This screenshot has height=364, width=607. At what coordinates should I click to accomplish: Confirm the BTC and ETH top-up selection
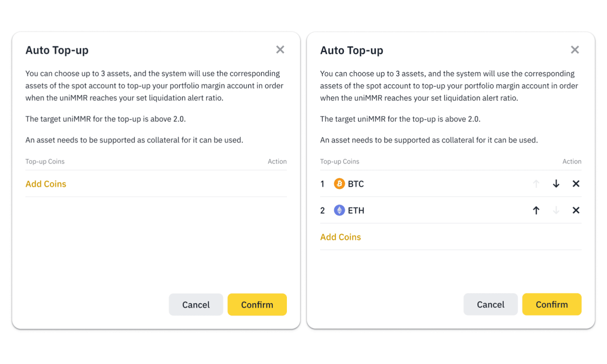(x=551, y=304)
